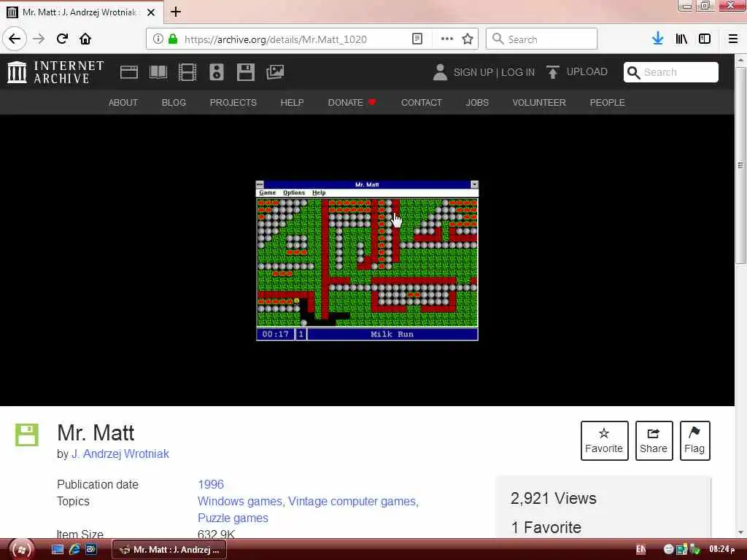Click the Flag button
This screenshot has height=560, width=747.
point(694,440)
